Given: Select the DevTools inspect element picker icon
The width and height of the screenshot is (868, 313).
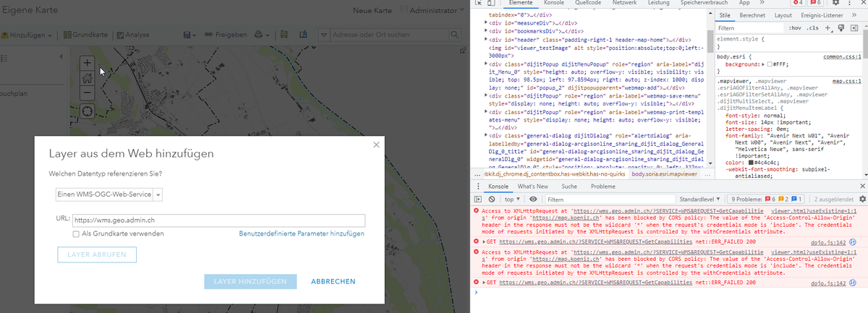Looking at the screenshot, I should (x=478, y=4).
